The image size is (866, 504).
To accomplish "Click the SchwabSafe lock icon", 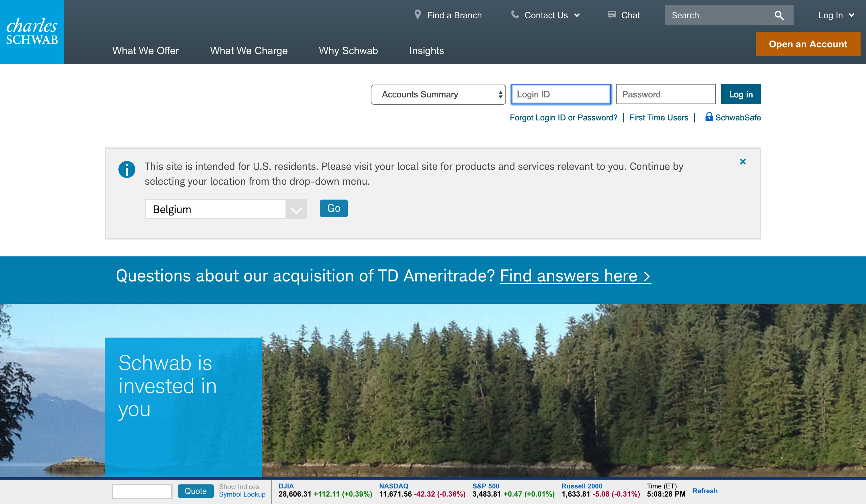I will tap(709, 117).
